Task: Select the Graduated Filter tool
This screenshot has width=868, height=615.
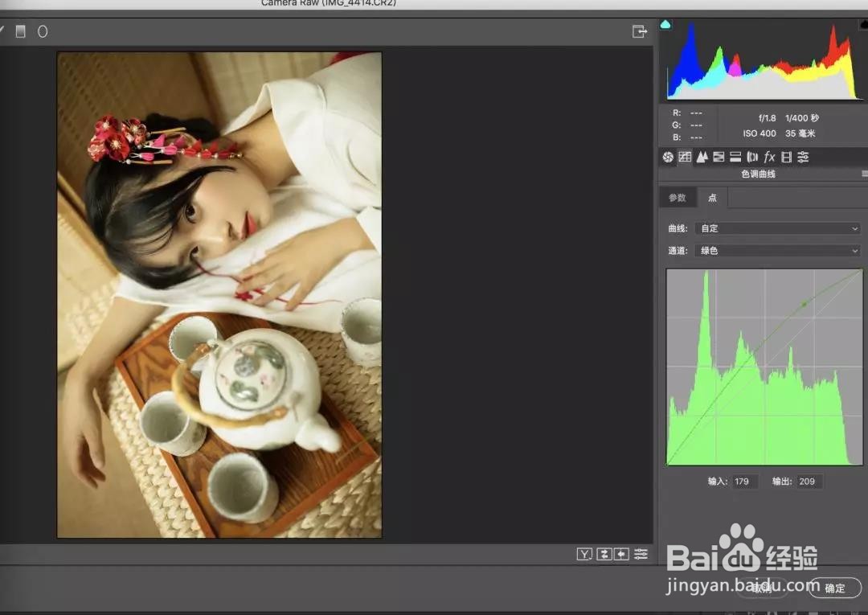Action: tap(20, 31)
